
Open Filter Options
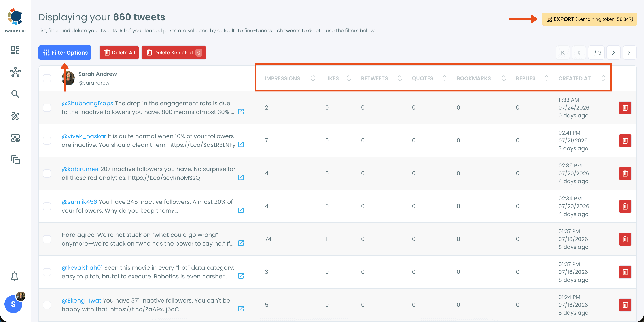pos(65,53)
